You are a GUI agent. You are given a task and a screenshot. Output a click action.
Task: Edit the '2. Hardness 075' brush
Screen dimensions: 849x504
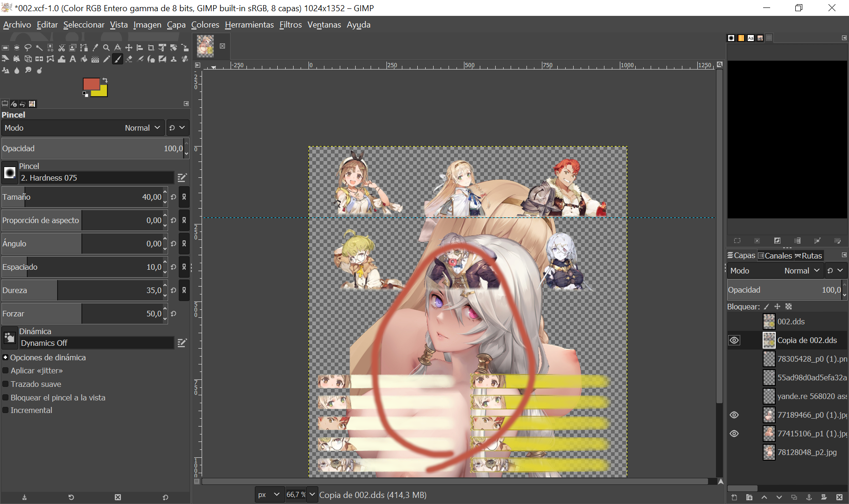coord(182,178)
